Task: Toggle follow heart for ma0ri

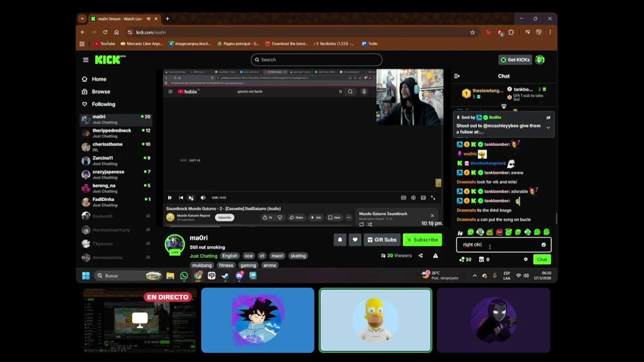Action: click(x=355, y=240)
